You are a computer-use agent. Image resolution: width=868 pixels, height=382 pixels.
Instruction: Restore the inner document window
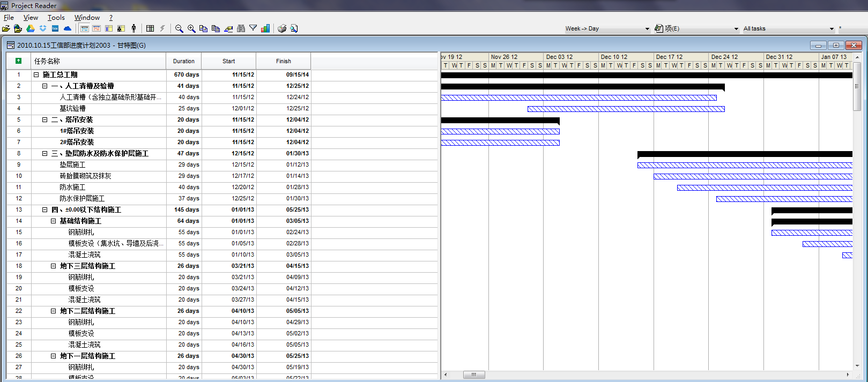pyautogui.click(x=836, y=45)
